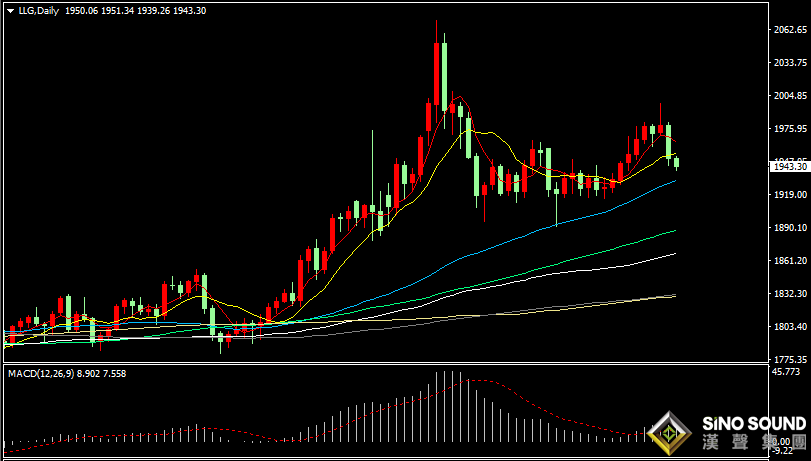Click the 2004.85 price axis label
The image size is (811, 461).
[790, 96]
